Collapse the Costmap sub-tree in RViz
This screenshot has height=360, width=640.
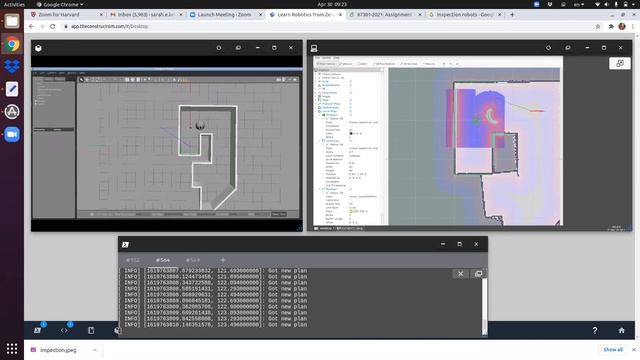click(320, 141)
